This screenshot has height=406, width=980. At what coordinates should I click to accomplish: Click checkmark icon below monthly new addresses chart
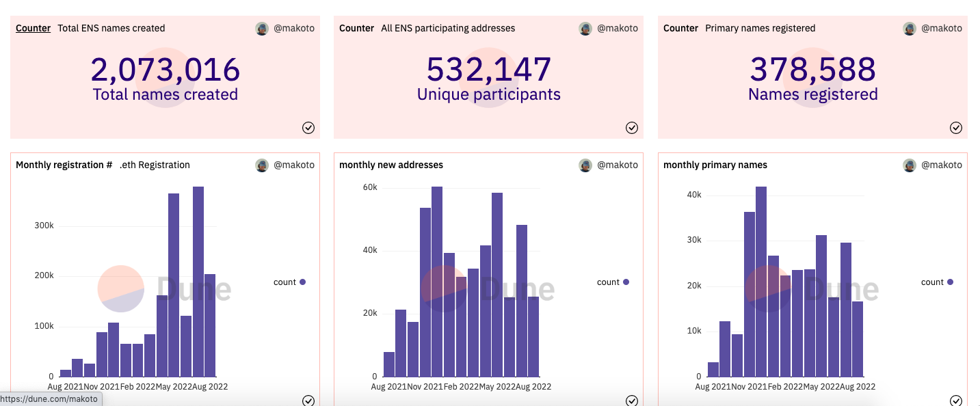coord(632,401)
